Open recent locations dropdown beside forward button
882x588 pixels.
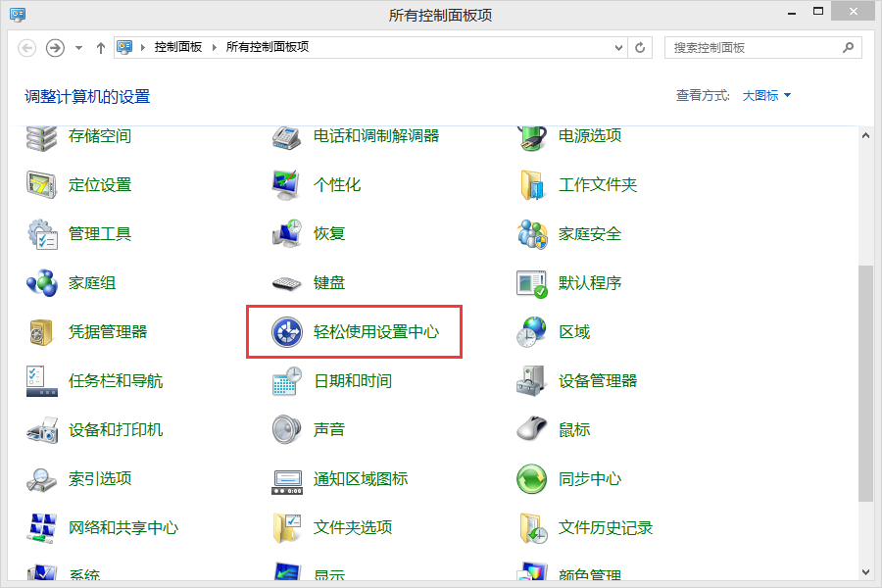[78, 47]
